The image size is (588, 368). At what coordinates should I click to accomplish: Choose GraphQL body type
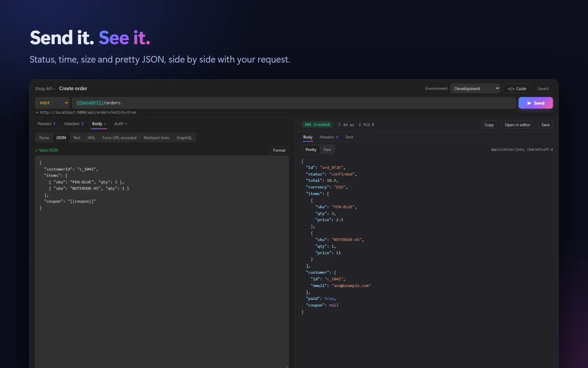coord(184,138)
